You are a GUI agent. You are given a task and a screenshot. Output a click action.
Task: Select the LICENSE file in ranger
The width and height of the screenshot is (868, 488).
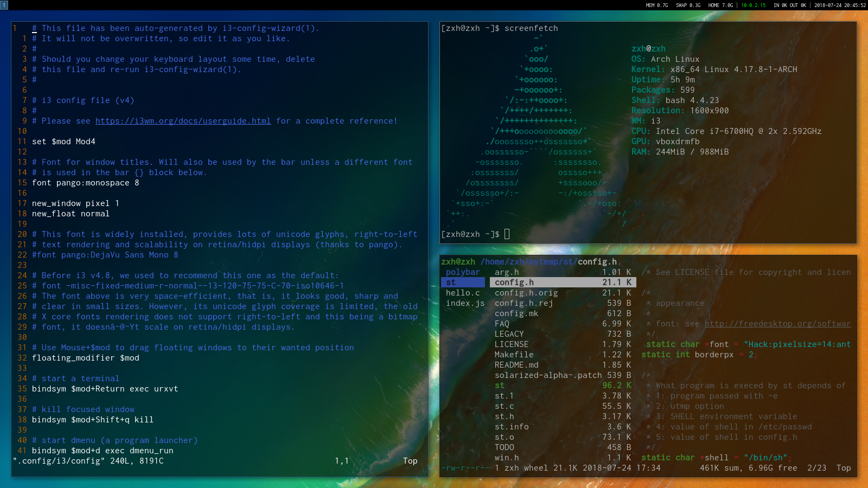pyautogui.click(x=563, y=344)
